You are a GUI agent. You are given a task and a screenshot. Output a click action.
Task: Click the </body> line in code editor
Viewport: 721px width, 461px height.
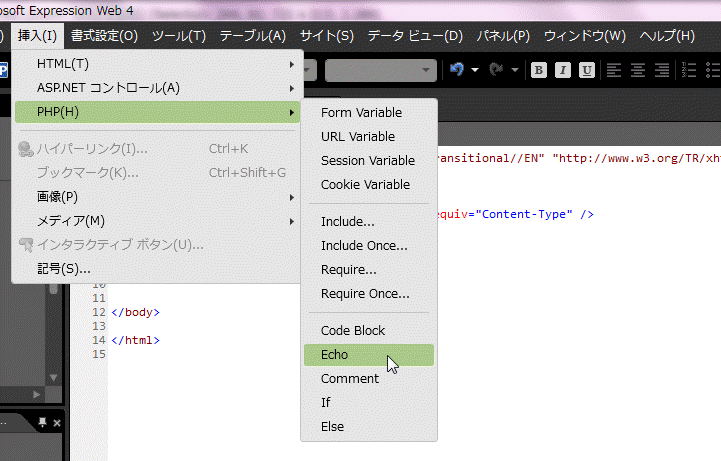[136, 312]
